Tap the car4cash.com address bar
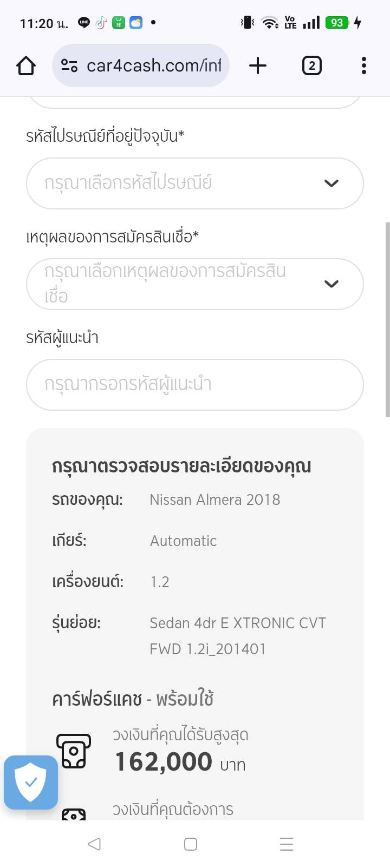 tap(154, 66)
